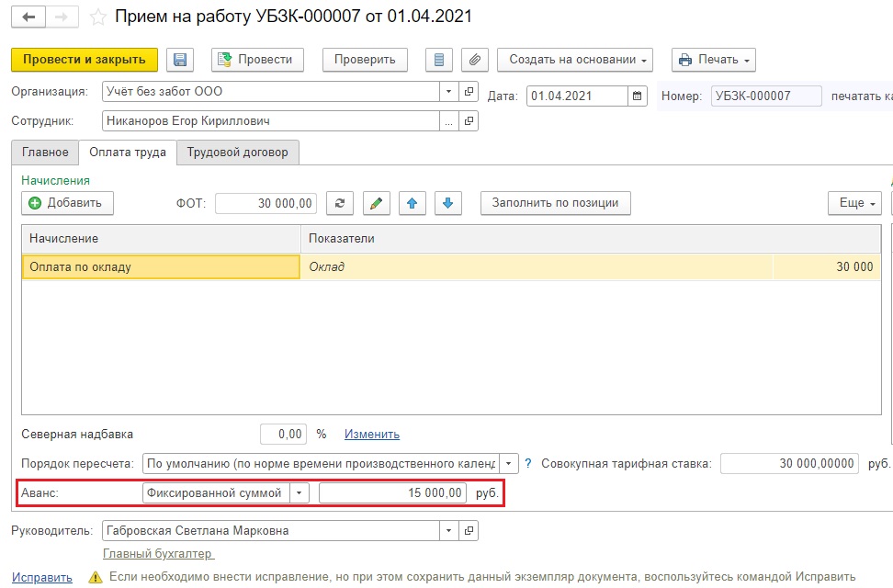Click Северная надбавка percent field

pyautogui.click(x=283, y=435)
